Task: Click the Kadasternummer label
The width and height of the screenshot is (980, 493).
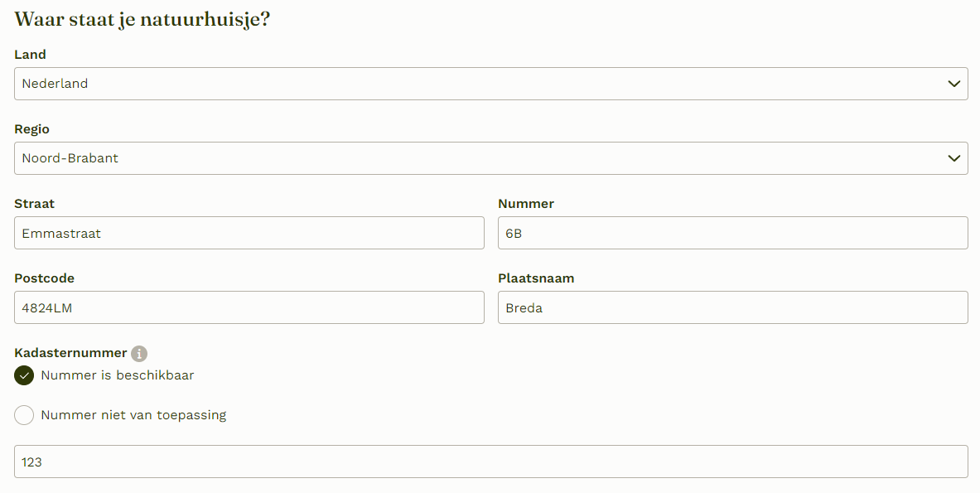Action: pos(70,353)
